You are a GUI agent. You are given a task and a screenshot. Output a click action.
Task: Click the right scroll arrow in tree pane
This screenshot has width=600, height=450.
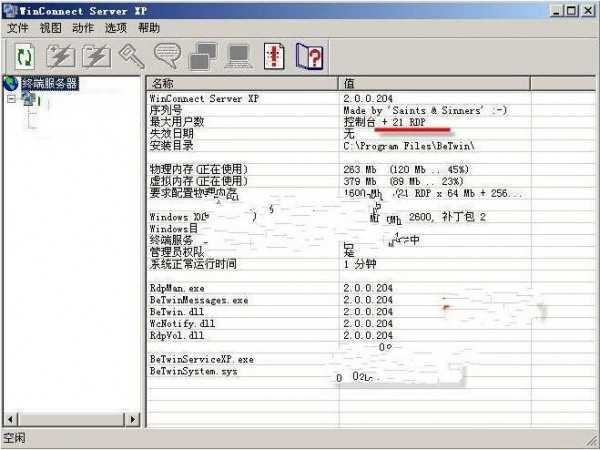[132, 419]
